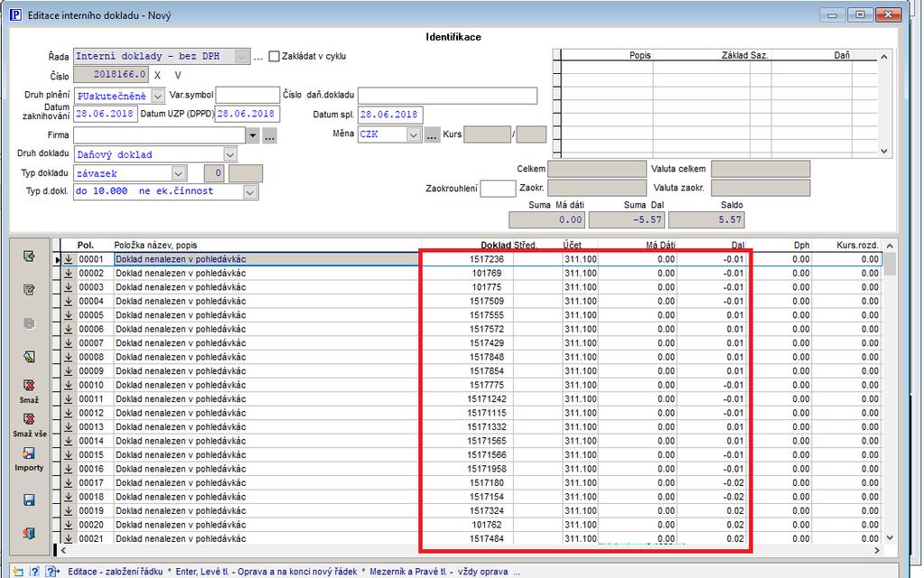This screenshot has width=924, height=578.
Task: Exit the form using the door icon
Action: point(29,533)
